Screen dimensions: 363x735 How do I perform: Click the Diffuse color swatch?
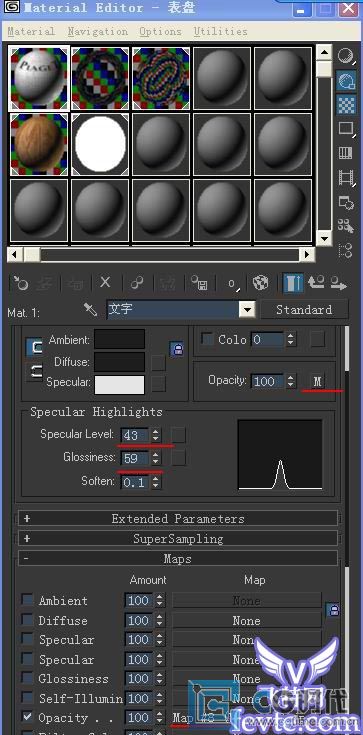coord(120,362)
